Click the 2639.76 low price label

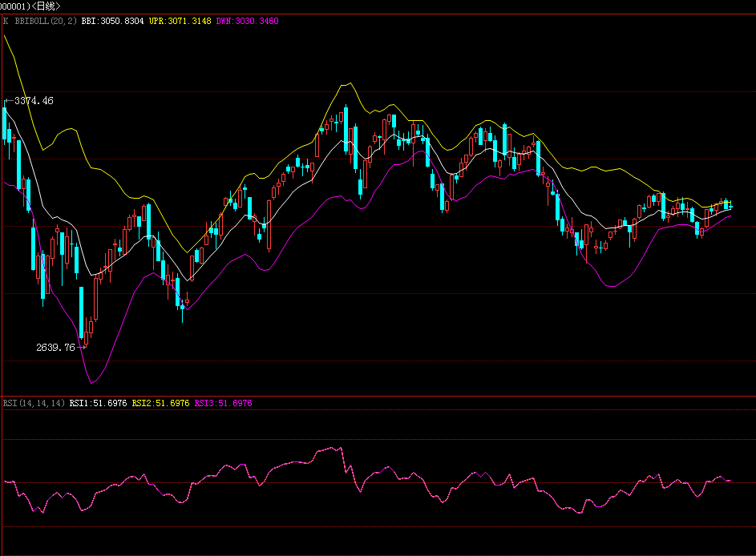[x=55, y=348]
